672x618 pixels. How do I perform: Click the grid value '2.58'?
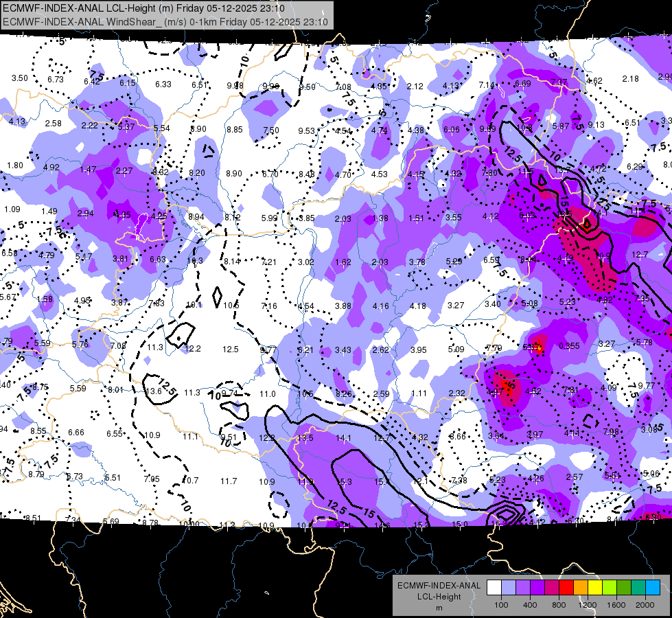53,124
